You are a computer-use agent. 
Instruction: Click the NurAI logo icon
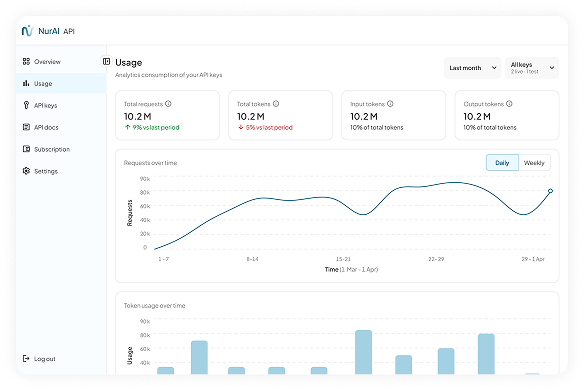pos(27,31)
